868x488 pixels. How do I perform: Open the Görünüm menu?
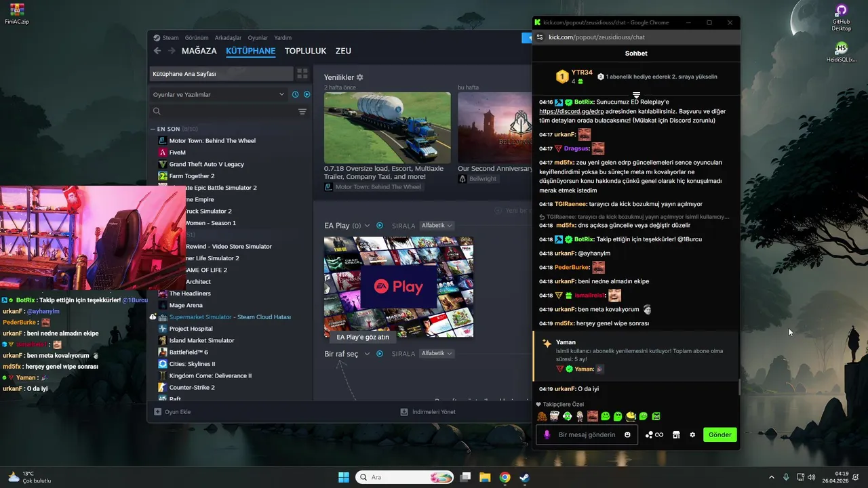point(197,38)
